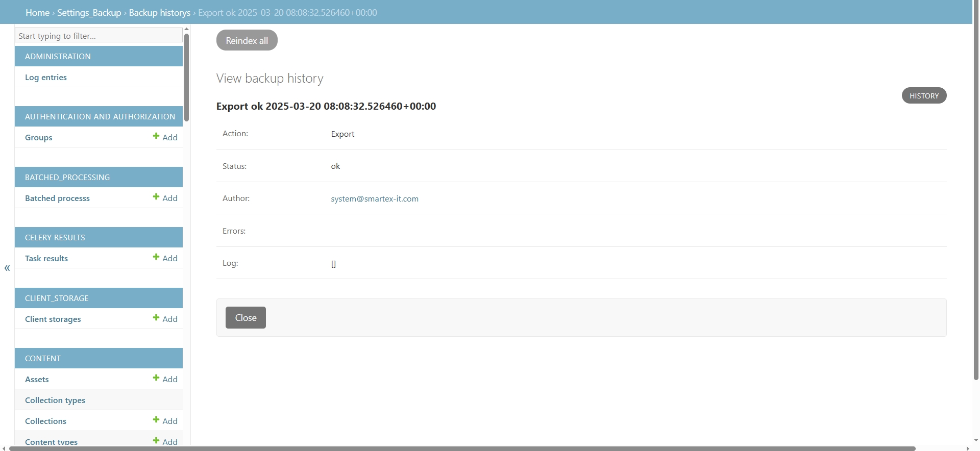
Task: Open the AUTHENTICATION AND AUTHORIZATION section
Action: click(99, 116)
